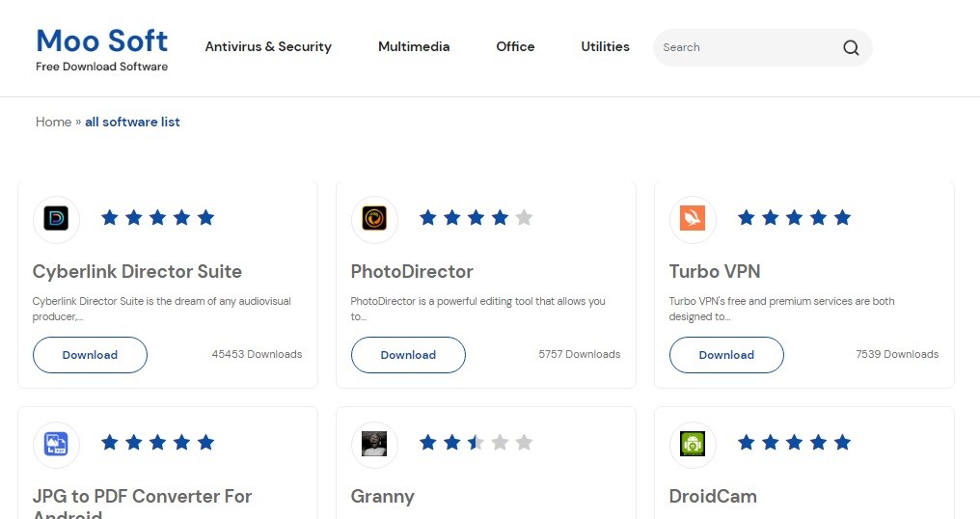The image size is (980, 519).
Task: Open JPG to PDF Converter title
Action: click(x=142, y=505)
